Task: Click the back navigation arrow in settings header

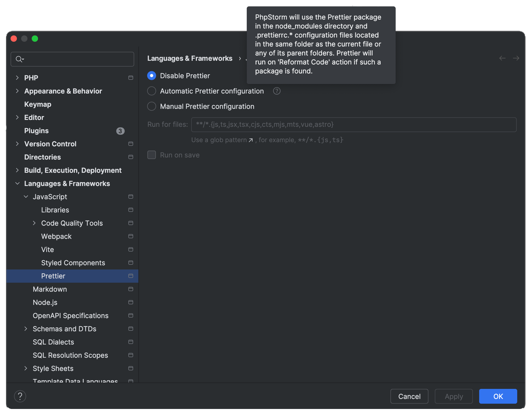Action: pos(502,58)
